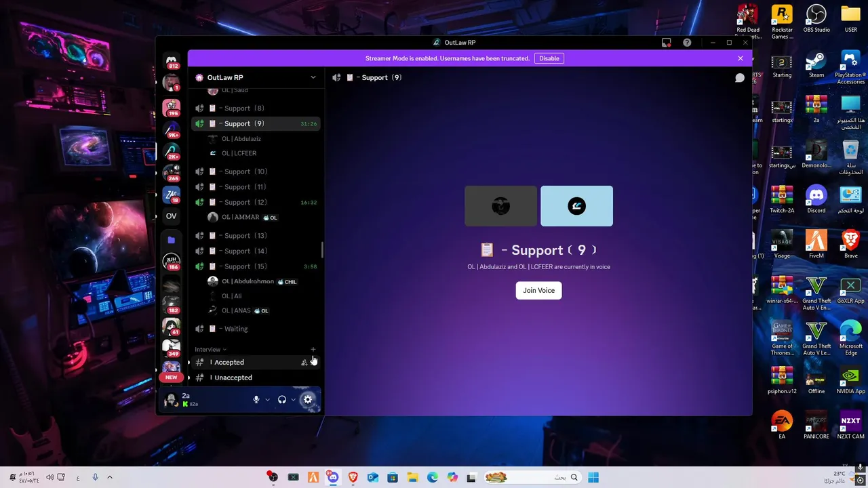Click LCFEER light-blue voice tile
This screenshot has height=488, width=868.
[577, 206]
